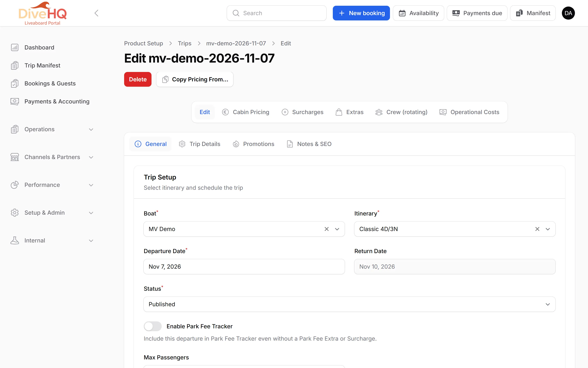Click the Payments & Accounting cash icon

tap(14, 101)
